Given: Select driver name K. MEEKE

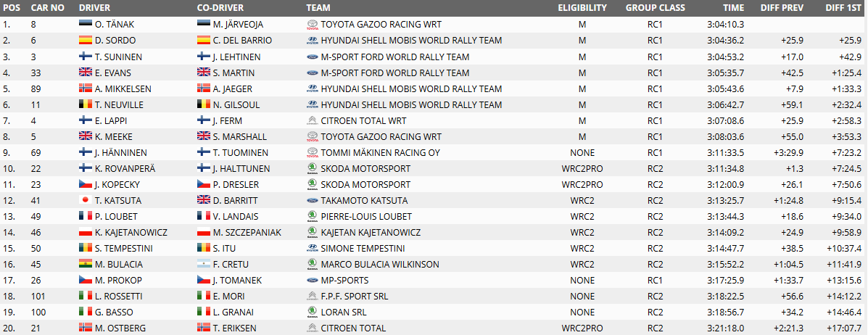Looking at the screenshot, I should 112,137.
